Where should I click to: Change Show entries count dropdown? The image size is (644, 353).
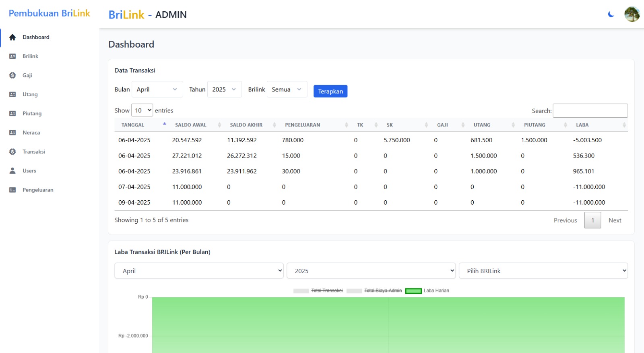tap(142, 110)
